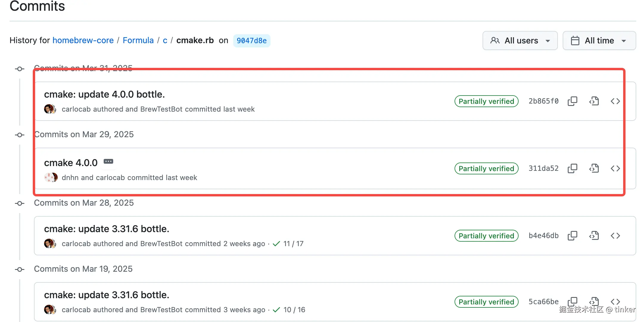Open commit hash 5ca66be
Image resolution: width=644 pixels, height=322 pixels.
pos(543,302)
